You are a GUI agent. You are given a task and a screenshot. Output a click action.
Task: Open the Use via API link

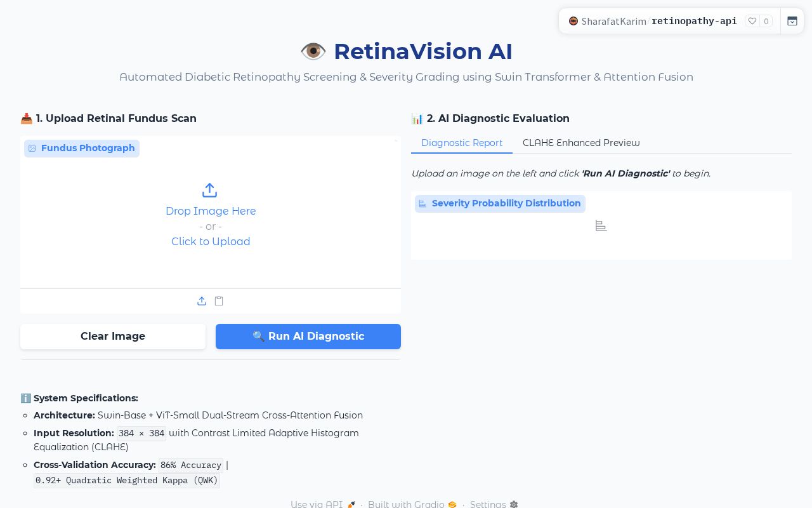tap(323, 504)
